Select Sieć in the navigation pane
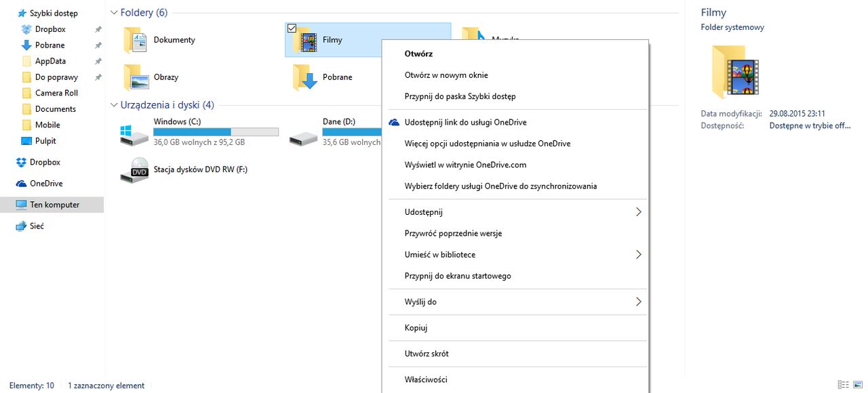The image size is (868, 393). click(37, 226)
